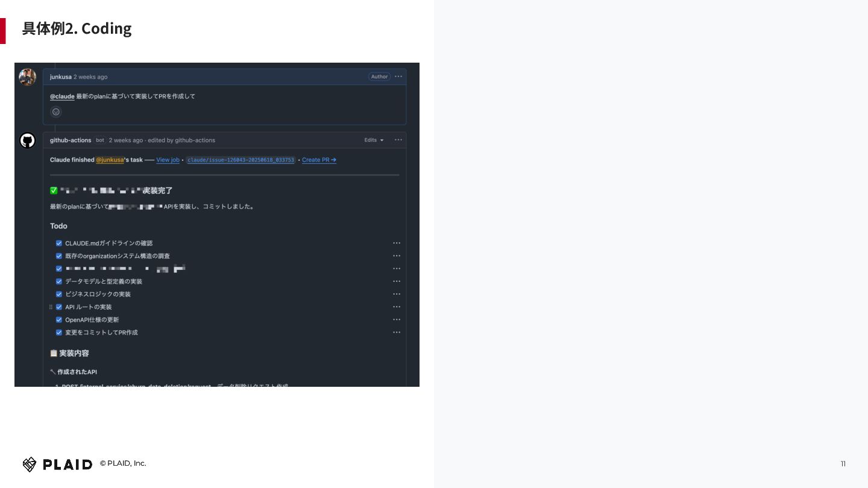Open menu for CLAUDE.mdガイドラインの確認 item
Screen dimensions: 868x488
(x=397, y=243)
